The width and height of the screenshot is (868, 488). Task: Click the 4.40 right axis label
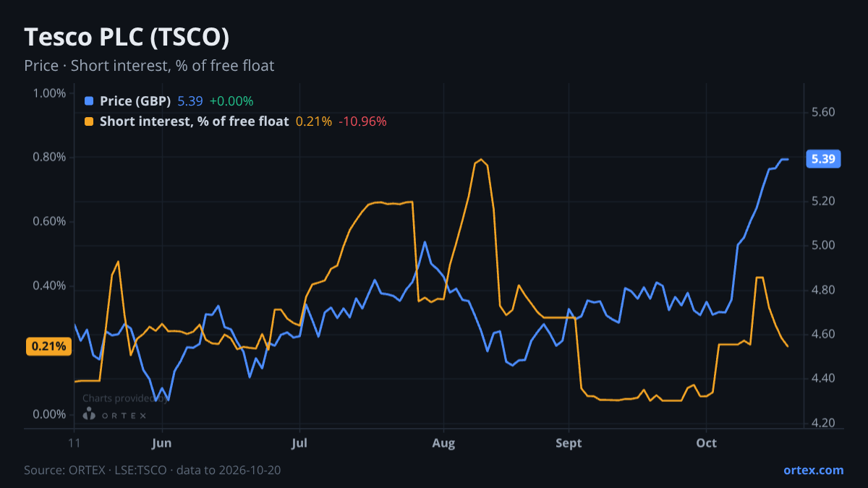824,379
